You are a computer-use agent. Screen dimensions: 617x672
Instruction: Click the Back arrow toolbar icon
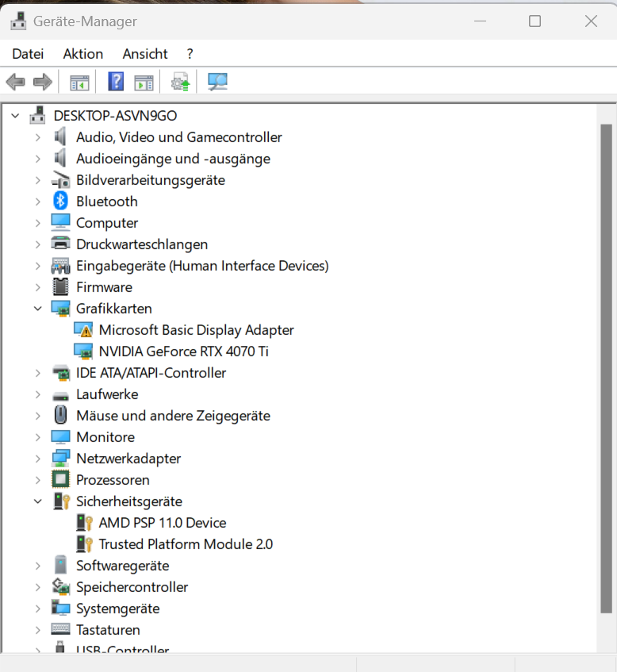16,82
